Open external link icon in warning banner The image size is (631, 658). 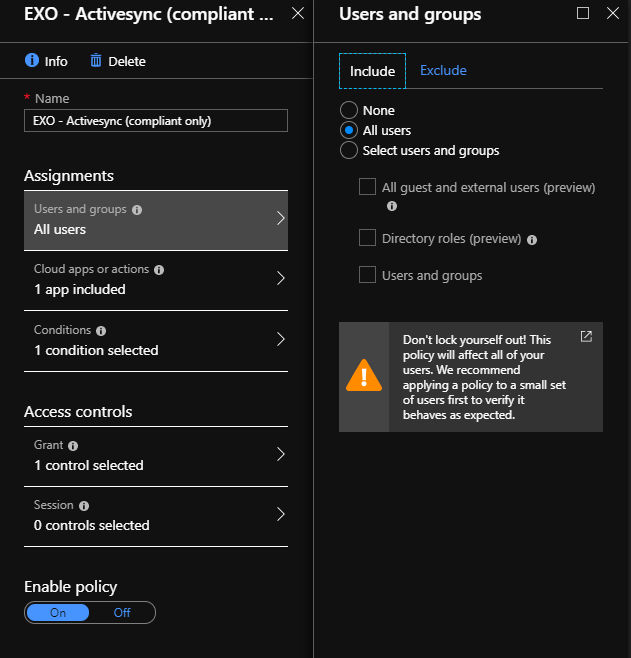point(586,337)
